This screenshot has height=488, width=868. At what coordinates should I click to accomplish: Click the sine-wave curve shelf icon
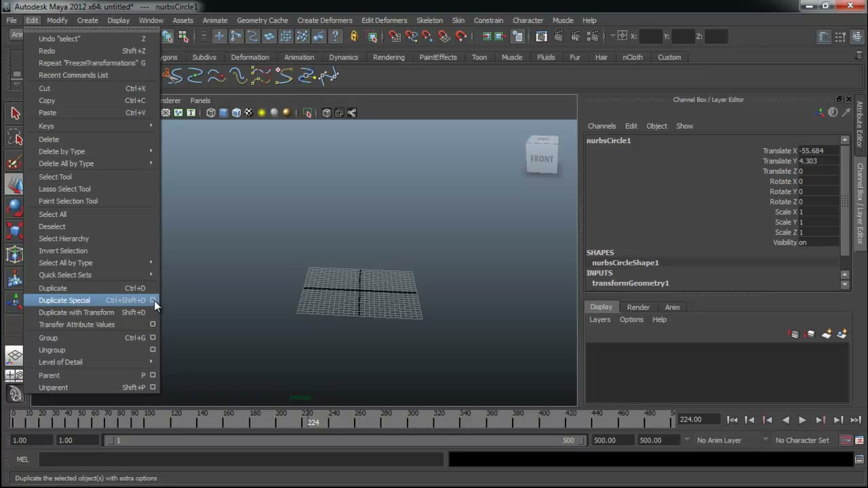click(238, 76)
